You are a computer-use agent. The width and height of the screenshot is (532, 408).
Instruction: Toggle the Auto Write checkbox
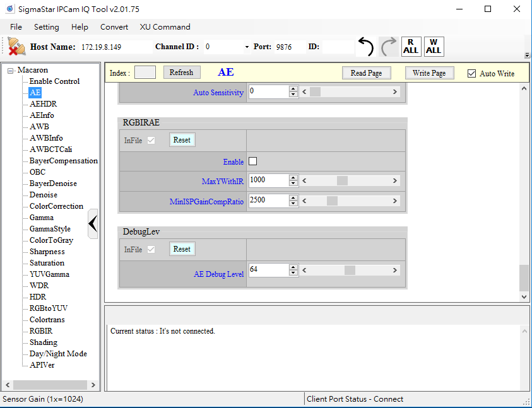[471, 73]
